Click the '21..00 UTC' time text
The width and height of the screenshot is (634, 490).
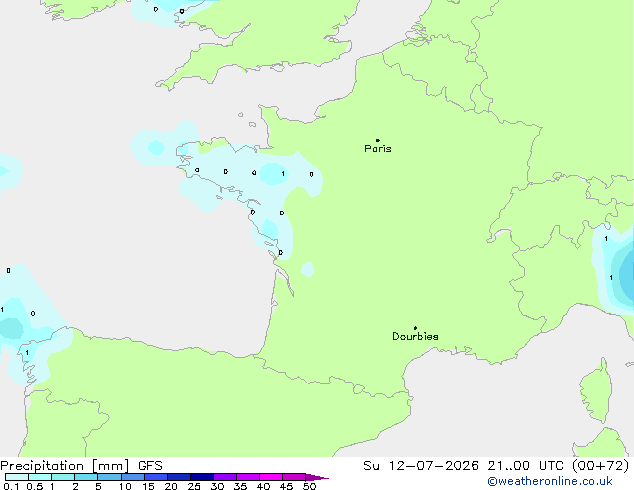[525, 466]
